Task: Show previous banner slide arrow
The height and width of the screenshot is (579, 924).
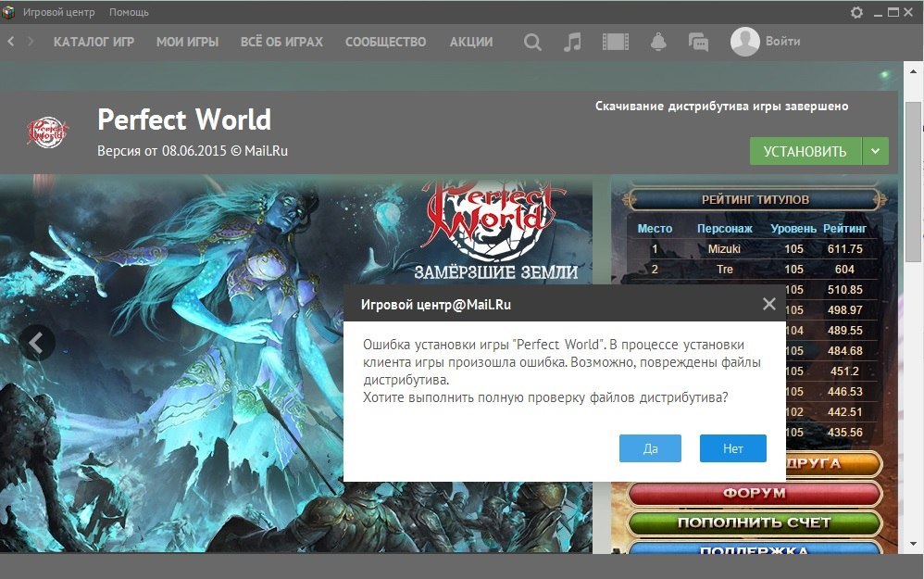Action: tap(36, 343)
